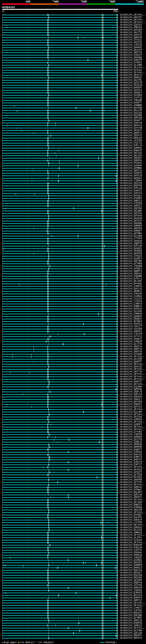This screenshot has width=146, height=644.
Task: Click the red 20% identity color segment
Action: pos(16,4)
